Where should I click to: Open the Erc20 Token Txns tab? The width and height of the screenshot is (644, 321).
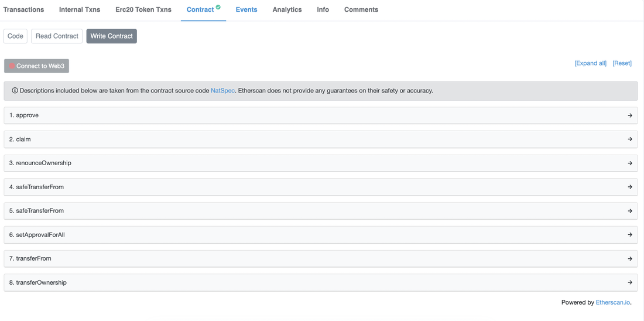pos(143,9)
